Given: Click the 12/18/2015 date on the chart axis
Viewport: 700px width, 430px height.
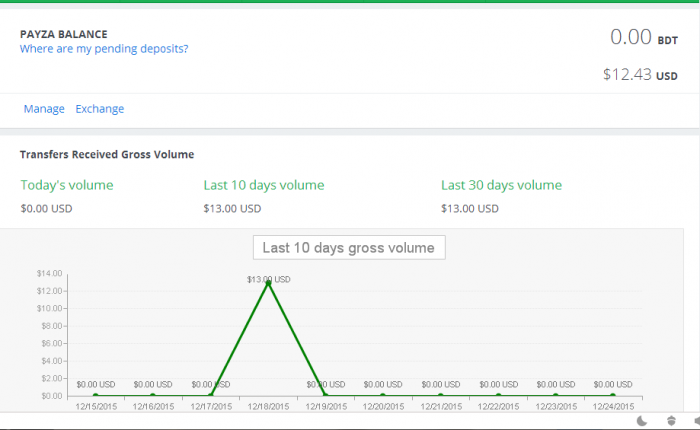Looking at the screenshot, I should tap(268, 406).
